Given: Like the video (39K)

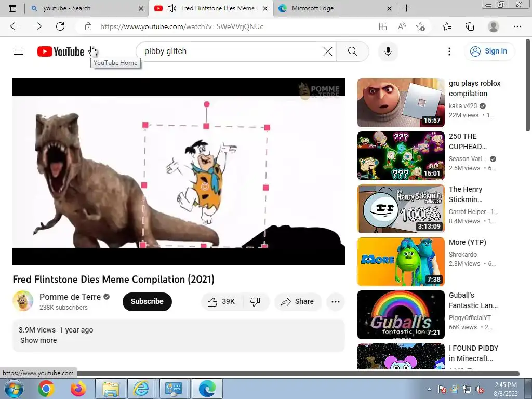Looking at the screenshot, I should point(222,302).
